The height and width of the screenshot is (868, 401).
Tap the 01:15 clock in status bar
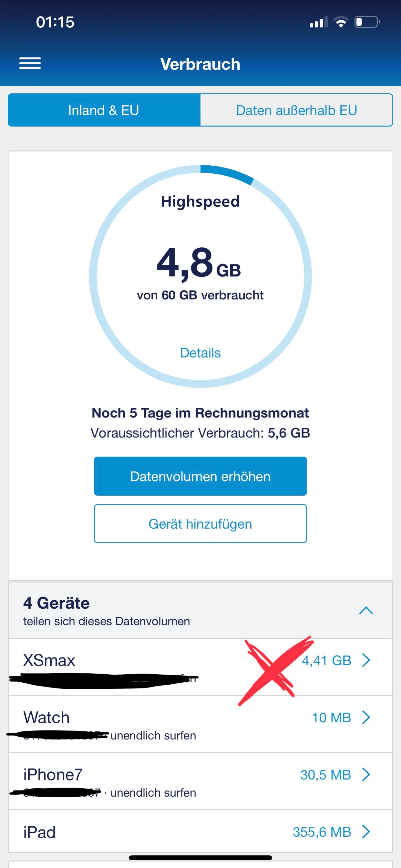[x=55, y=22]
